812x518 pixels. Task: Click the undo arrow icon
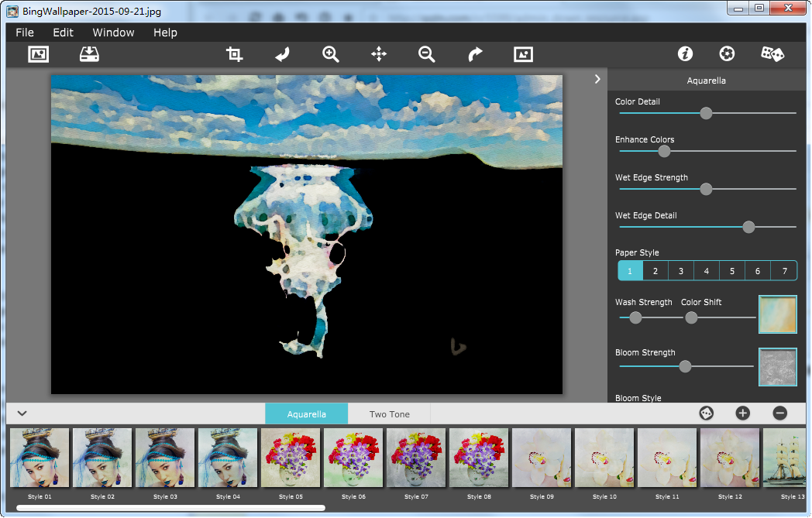pos(283,54)
